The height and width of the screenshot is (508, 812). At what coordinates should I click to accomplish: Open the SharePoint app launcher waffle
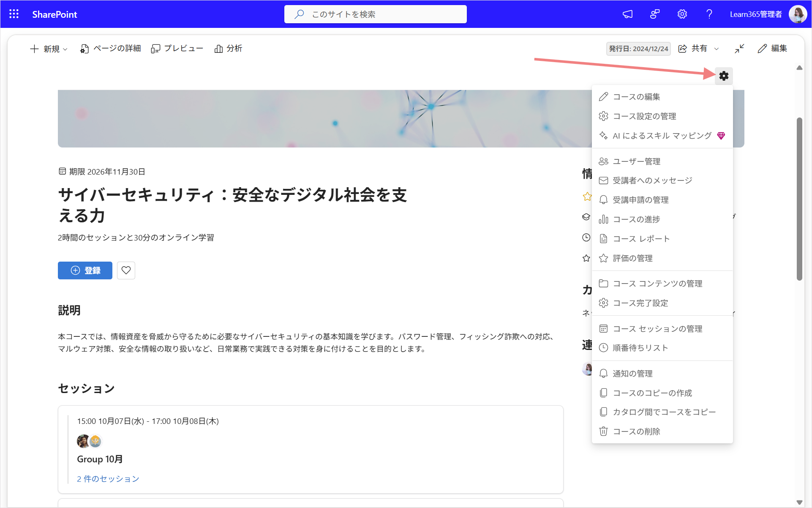(x=14, y=14)
